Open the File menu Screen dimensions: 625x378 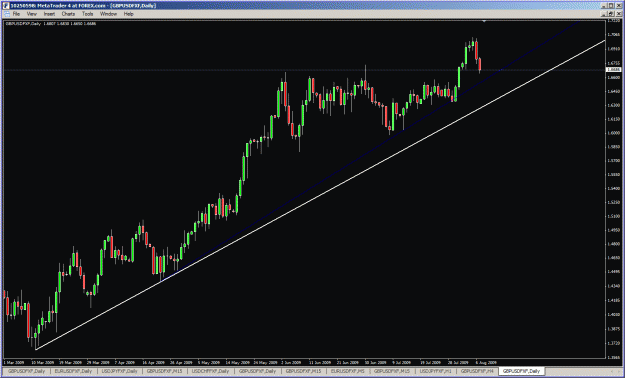tap(16, 14)
